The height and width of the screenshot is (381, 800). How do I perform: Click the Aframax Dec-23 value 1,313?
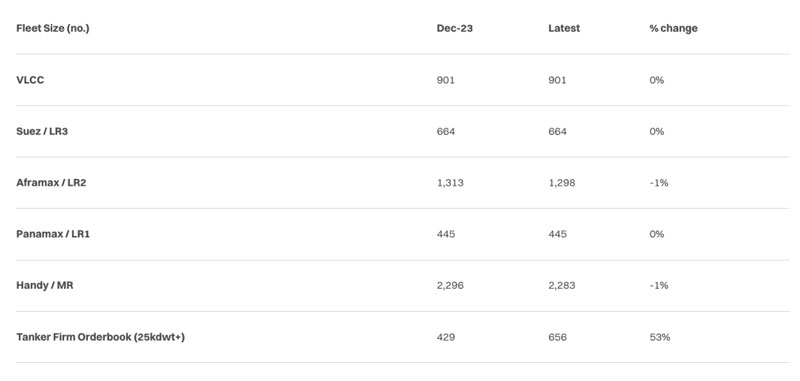click(x=450, y=183)
